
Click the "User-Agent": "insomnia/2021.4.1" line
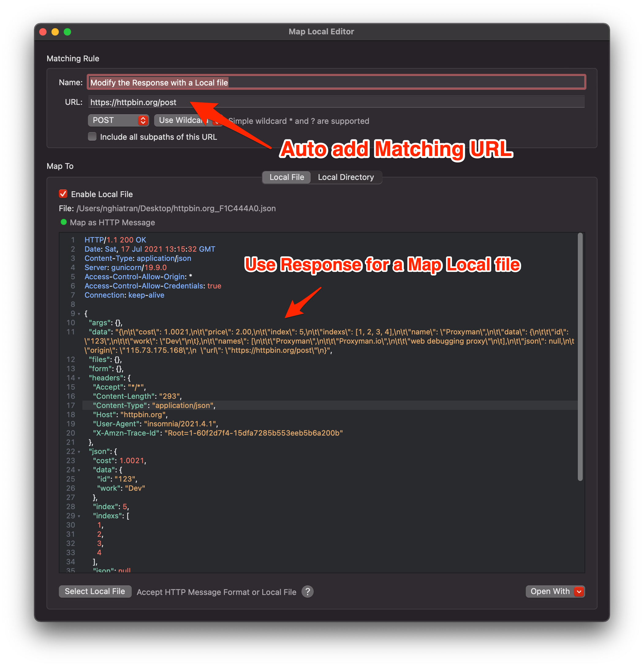tap(155, 423)
